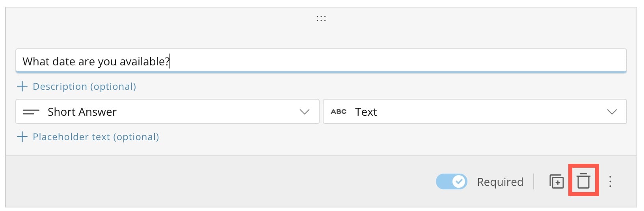644x211 pixels.
Task: Click the check mark in Required toggle
Action: (x=459, y=181)
